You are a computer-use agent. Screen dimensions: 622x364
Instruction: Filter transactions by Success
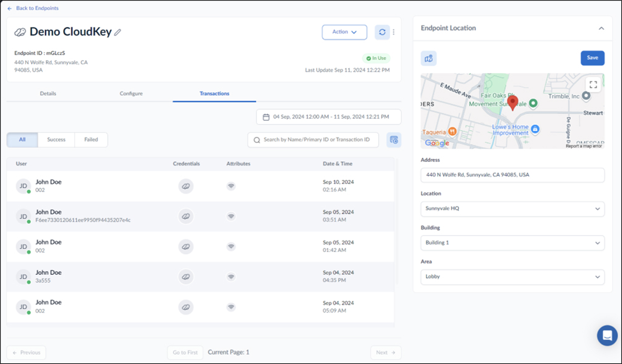tap(56, 140)
